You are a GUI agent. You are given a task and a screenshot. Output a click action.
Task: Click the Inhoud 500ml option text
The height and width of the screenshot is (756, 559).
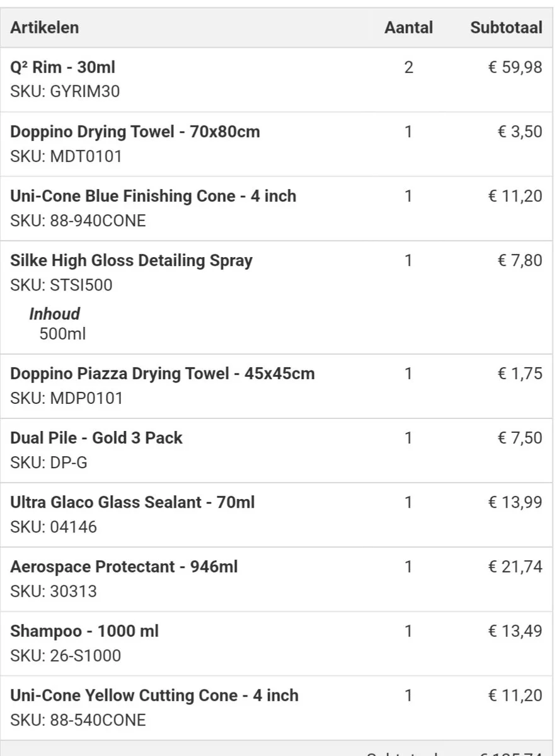[x=62, y=334]
